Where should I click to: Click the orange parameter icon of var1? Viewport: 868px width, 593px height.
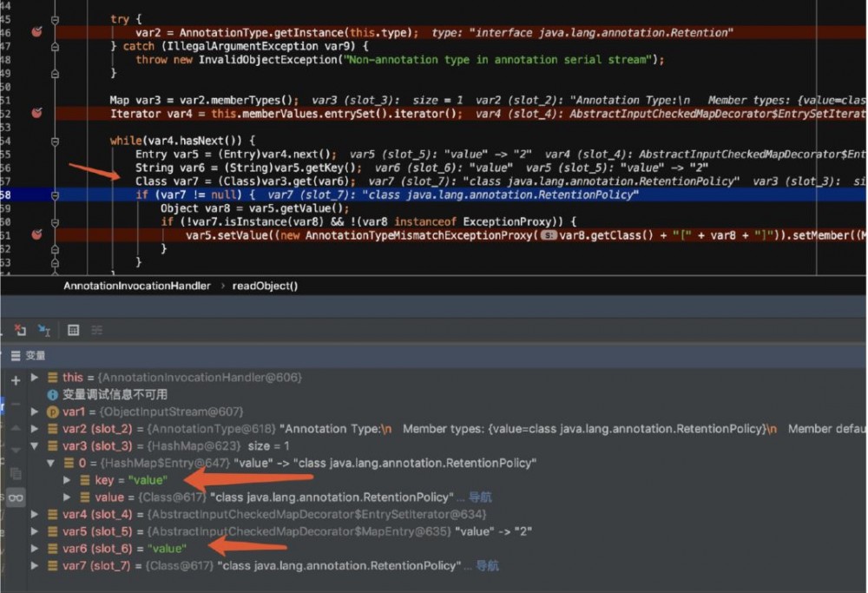click(53, 412)
